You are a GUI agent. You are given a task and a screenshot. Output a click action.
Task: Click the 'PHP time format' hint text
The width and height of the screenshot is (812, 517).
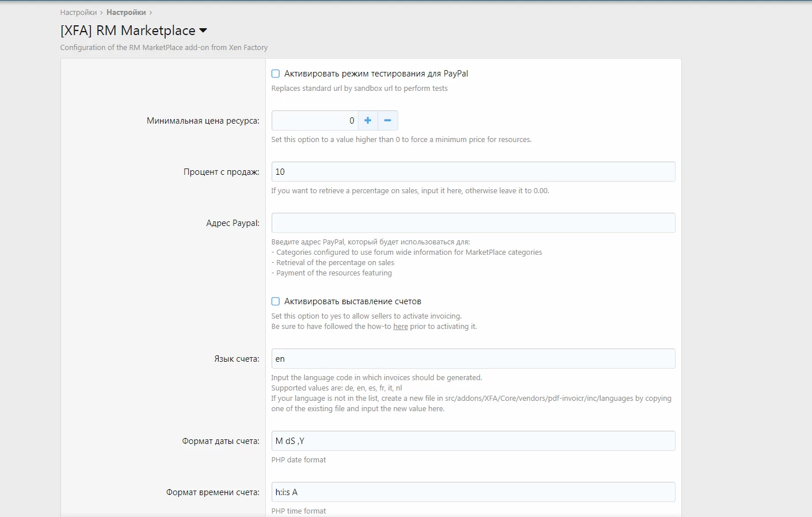click(x=299, y=511)
